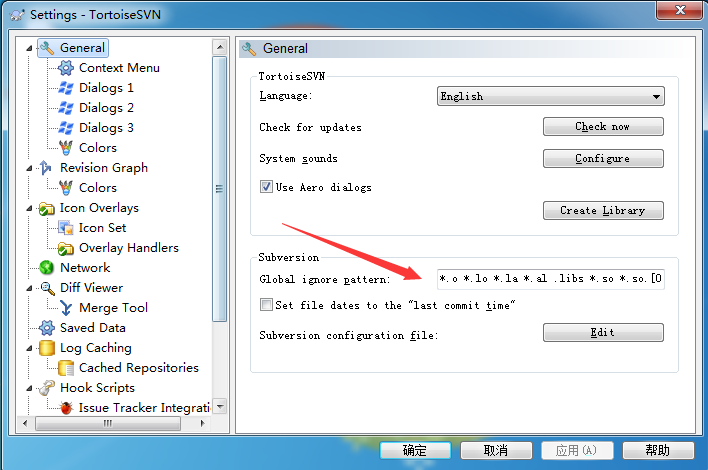
Task: Click the Hook Scripts icon
Action: (x=47, y=388)
